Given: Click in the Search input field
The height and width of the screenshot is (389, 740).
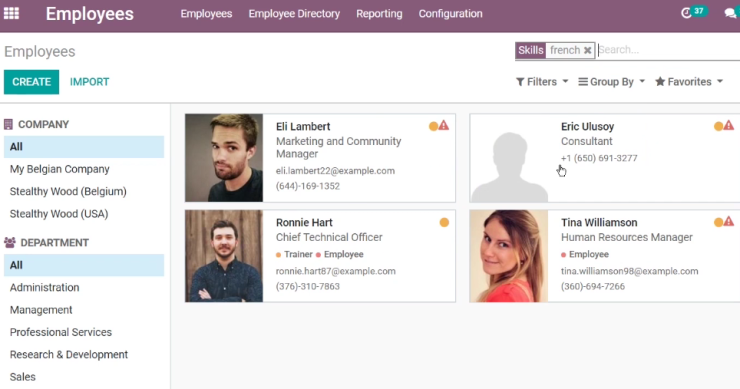Looking at the screenshot, I should pos(668,50).
